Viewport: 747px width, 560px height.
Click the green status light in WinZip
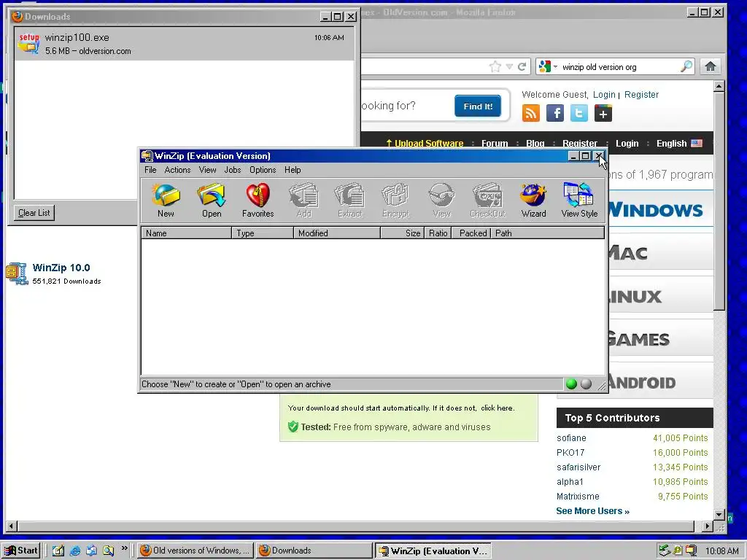tap(572, 384)
